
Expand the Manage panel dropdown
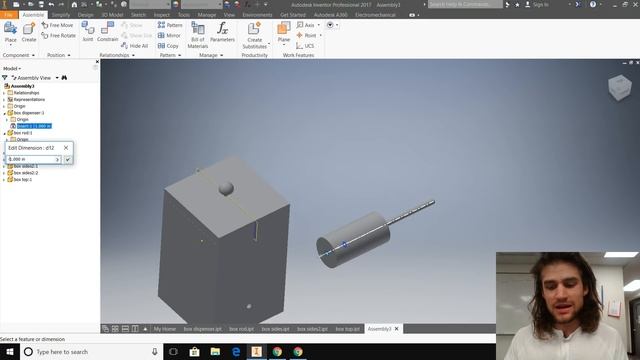tap(211, 55)
